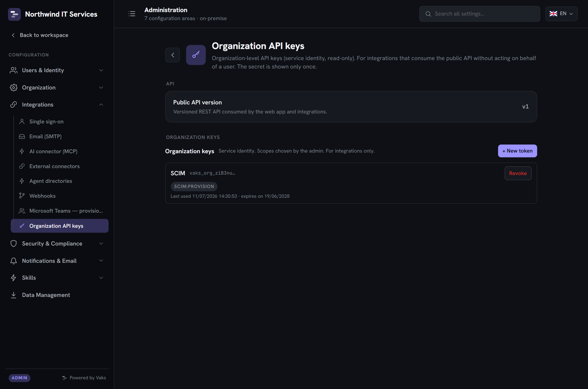Click the Organization gear icon

click(x=14, y=88)
